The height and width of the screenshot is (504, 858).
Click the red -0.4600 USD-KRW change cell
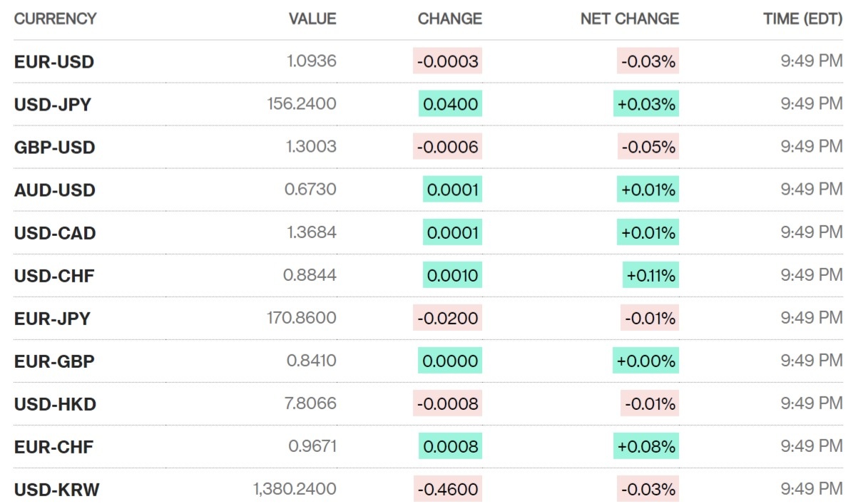tap(448, 489)
